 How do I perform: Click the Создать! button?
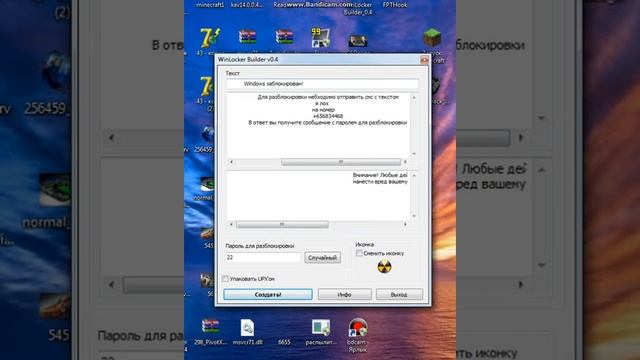coord(268,294)
